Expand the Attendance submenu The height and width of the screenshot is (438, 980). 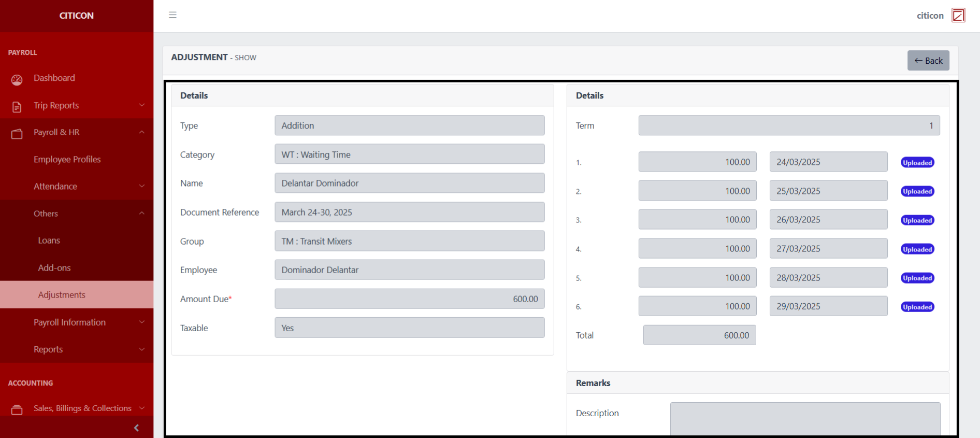click(141, 186)
